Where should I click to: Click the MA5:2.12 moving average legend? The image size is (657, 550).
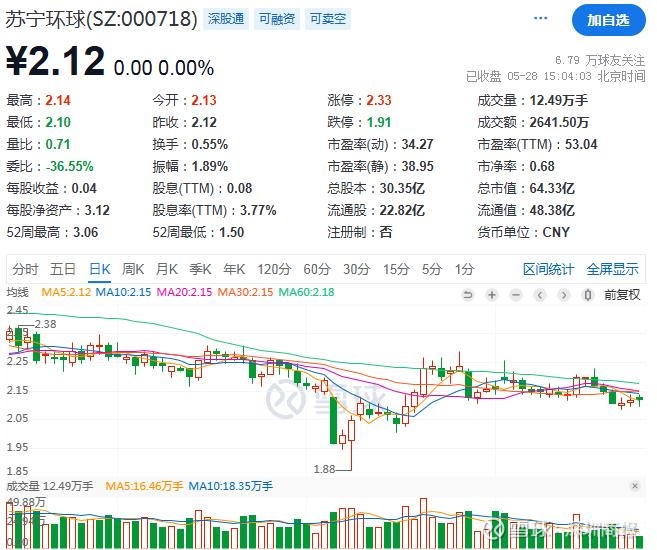click(66, 292)
